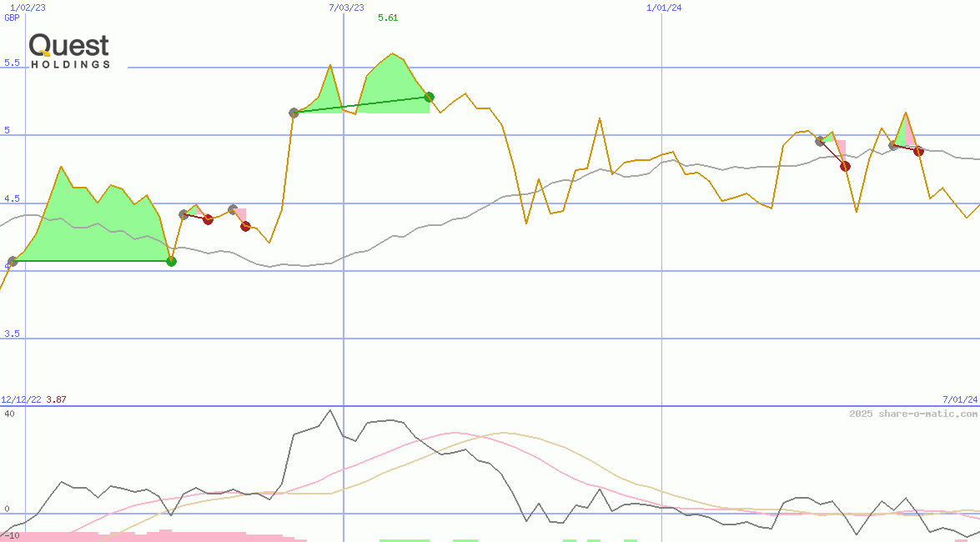Screen dimensions: 980x542
Task: Select the gray entry marker starting the long trendline
Action: [x=293, y=111]
